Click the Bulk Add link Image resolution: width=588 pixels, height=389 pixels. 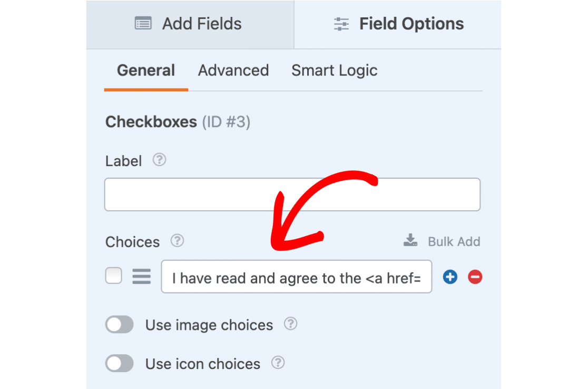click(453, 242)
